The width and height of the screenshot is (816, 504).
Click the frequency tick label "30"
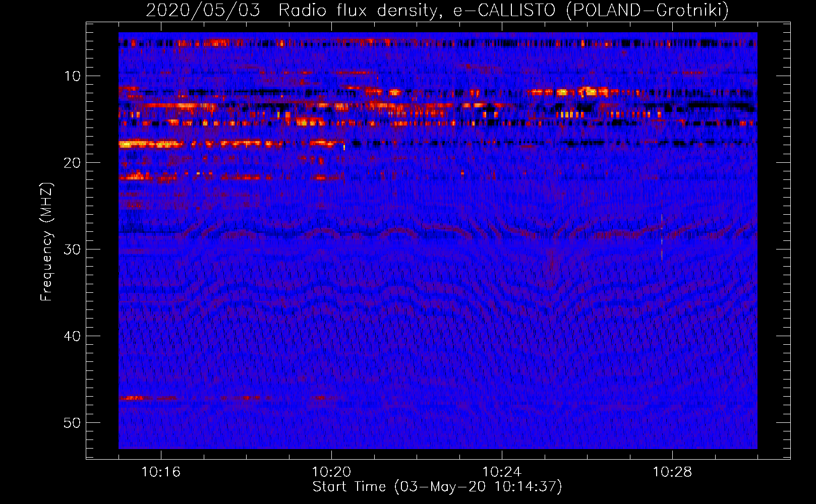tap(72, 249)
